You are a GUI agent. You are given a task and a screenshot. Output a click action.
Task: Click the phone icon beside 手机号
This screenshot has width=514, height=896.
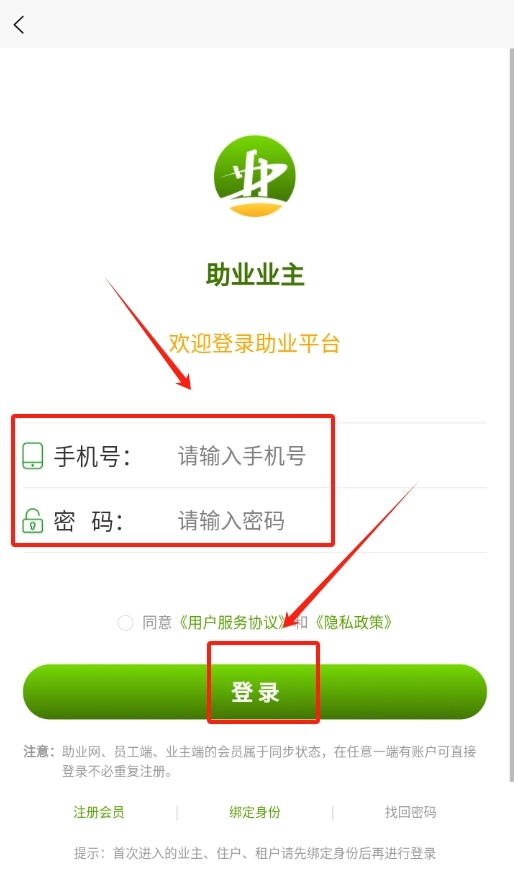pyautogui.click(x=33, y=456)
